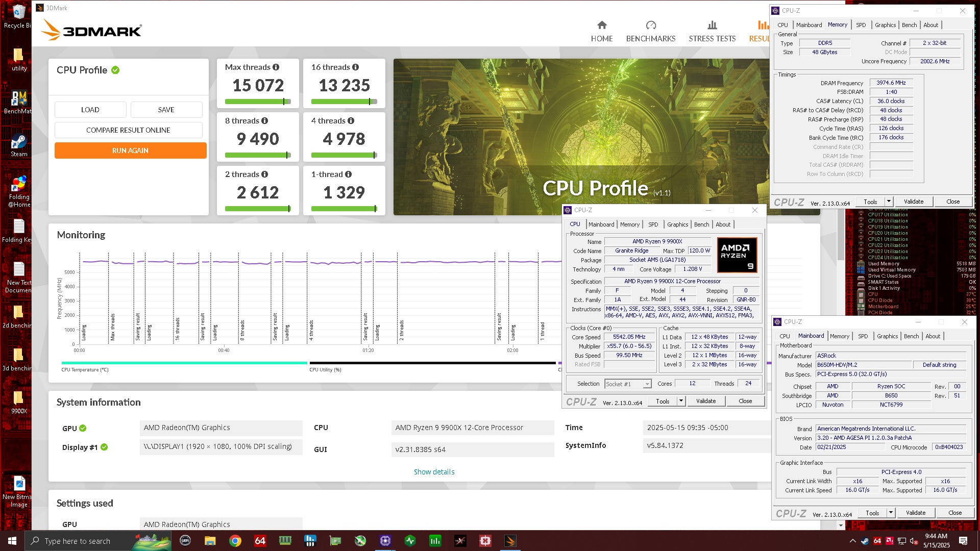Open the Windows Start menu
Viewport: 980px width, 551px height.
pyautogui.click(x=12, y=541)
